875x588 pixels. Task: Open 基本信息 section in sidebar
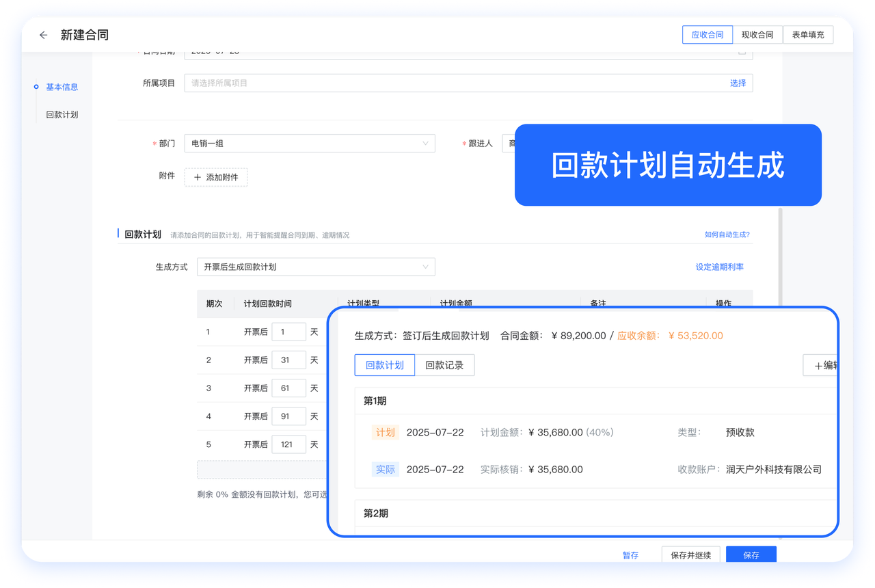pyautogui.click(x=62, y=87)
